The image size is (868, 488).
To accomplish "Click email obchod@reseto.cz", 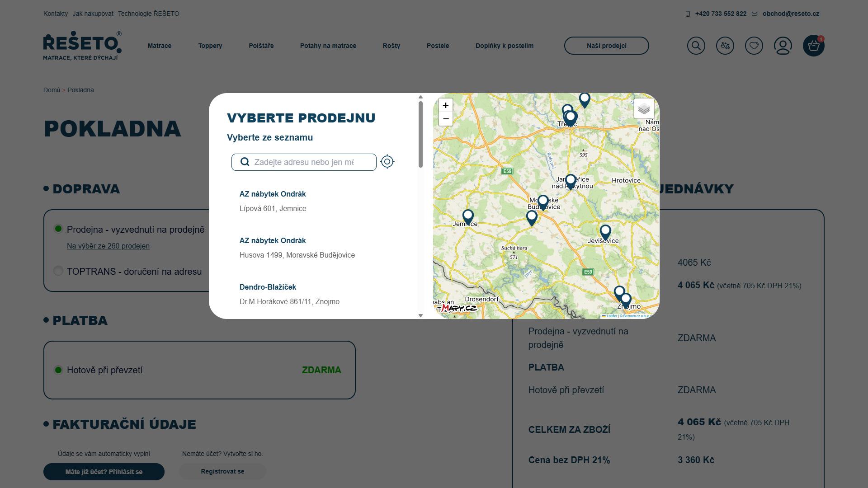I will 791,14.
